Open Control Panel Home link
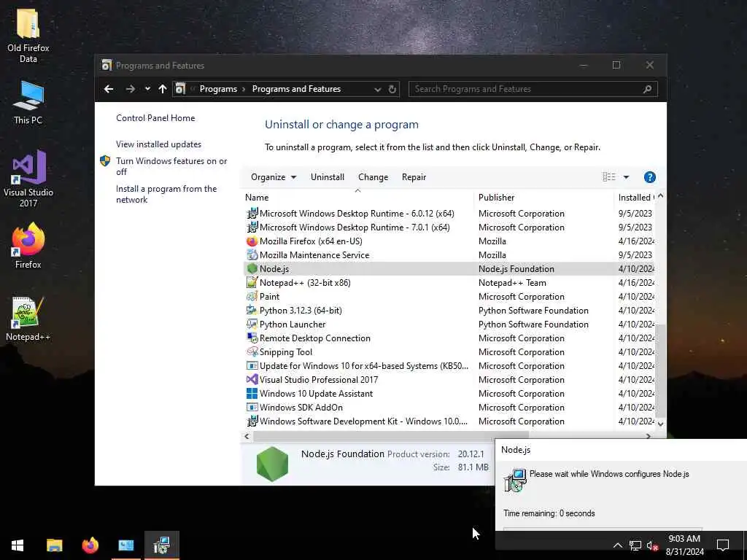Image resolution: width=747 pixels, height=560 pixels. (155, 118)
